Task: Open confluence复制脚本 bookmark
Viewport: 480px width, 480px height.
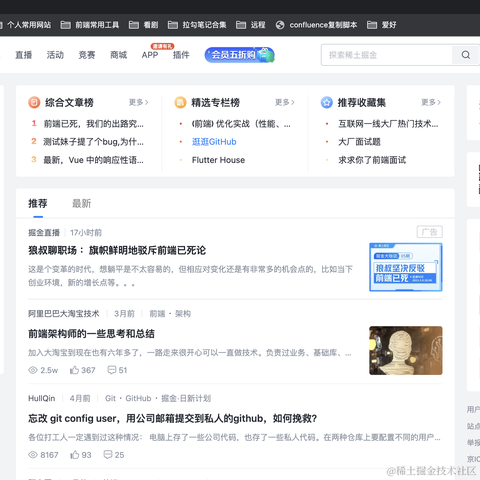Action: click(316, 25)
